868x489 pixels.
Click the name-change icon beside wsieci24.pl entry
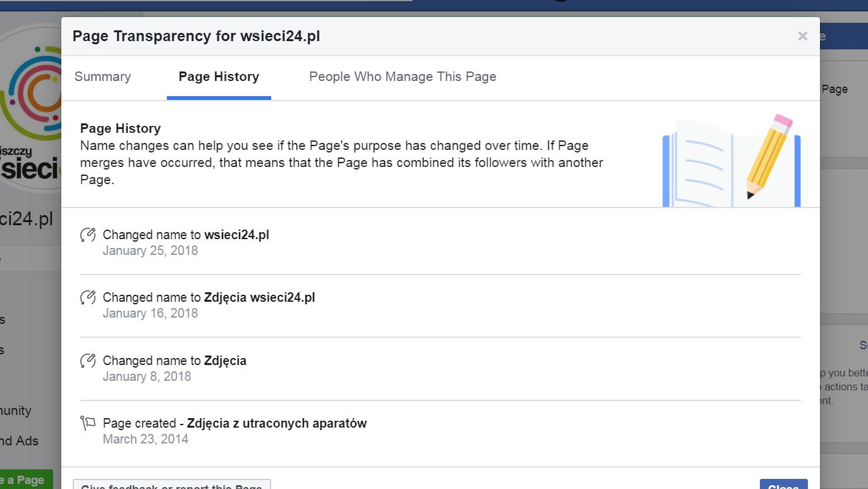click(x=88, y=235)
